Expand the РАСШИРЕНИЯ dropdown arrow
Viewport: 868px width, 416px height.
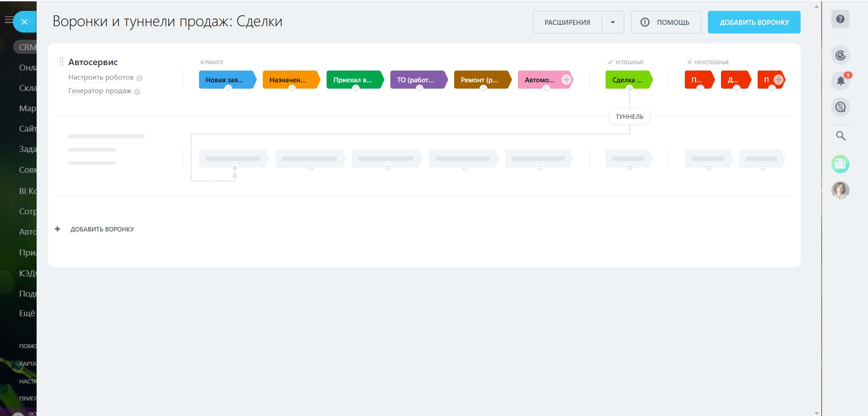coord(613,22)
